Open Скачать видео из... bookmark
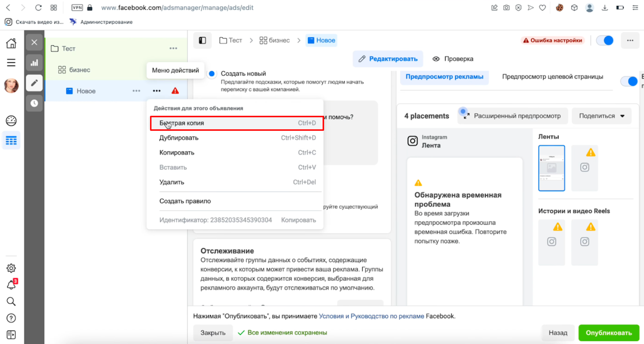 [x=34, y=22]
